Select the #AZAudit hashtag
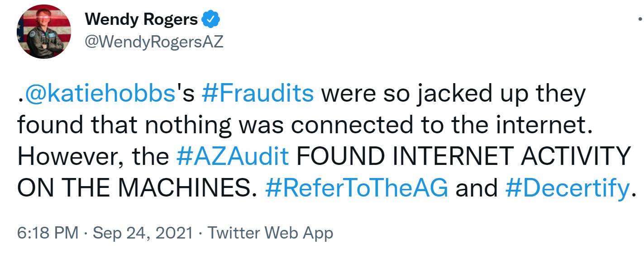Viewport: 644px width, 253px height. point(232,156)
